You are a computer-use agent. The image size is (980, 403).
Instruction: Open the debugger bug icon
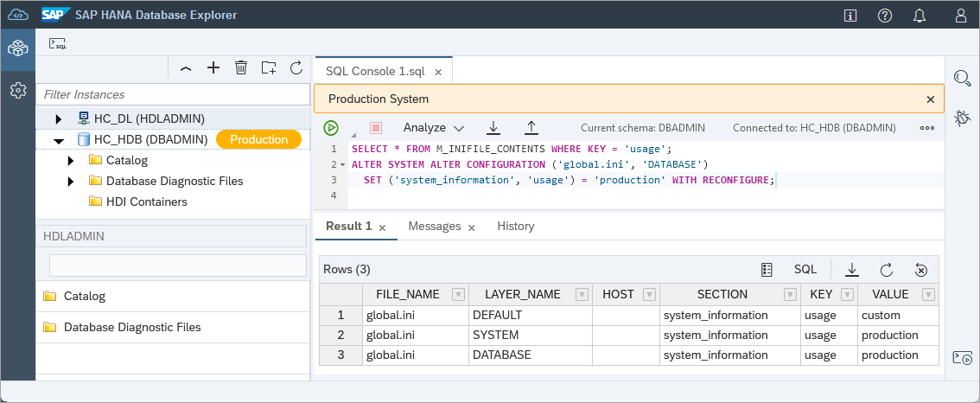tap(963, 118)
